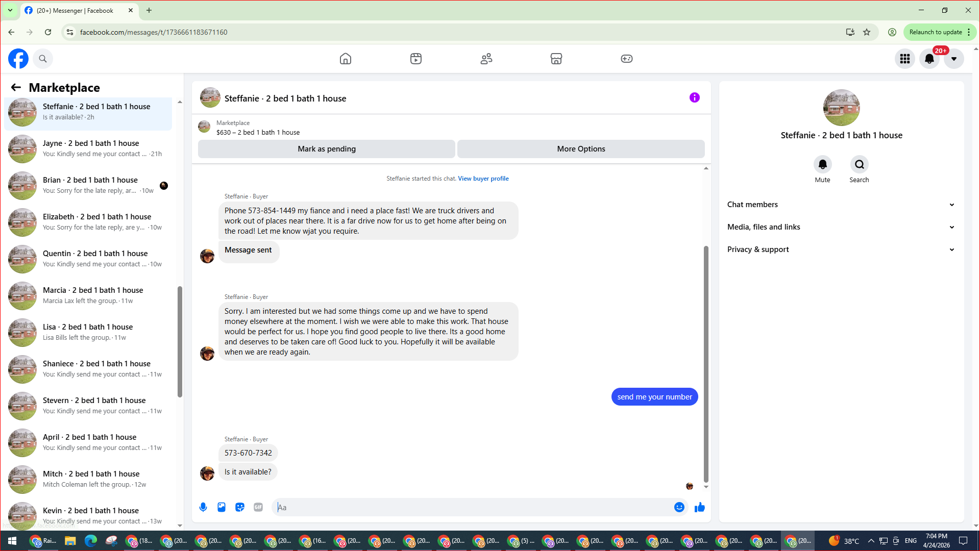
Task: Choose a sticker to send
Action: 240,507
